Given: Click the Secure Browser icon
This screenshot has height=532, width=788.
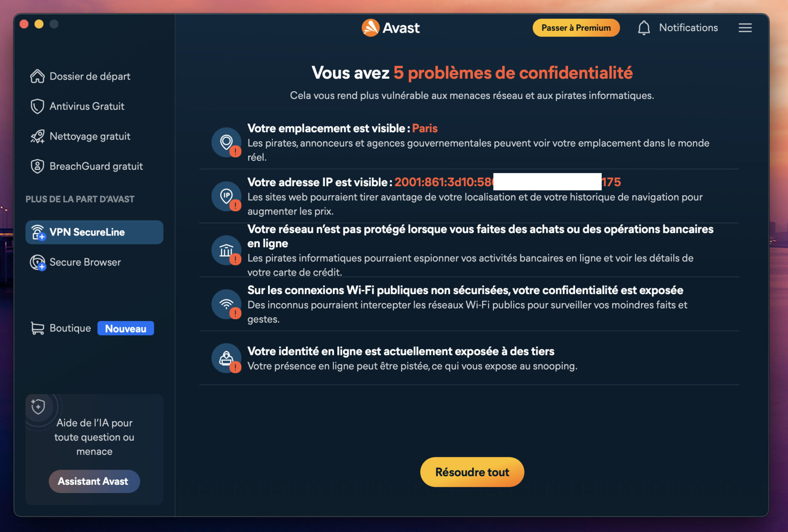Looking at the screenshot, I should coord(37,263).
